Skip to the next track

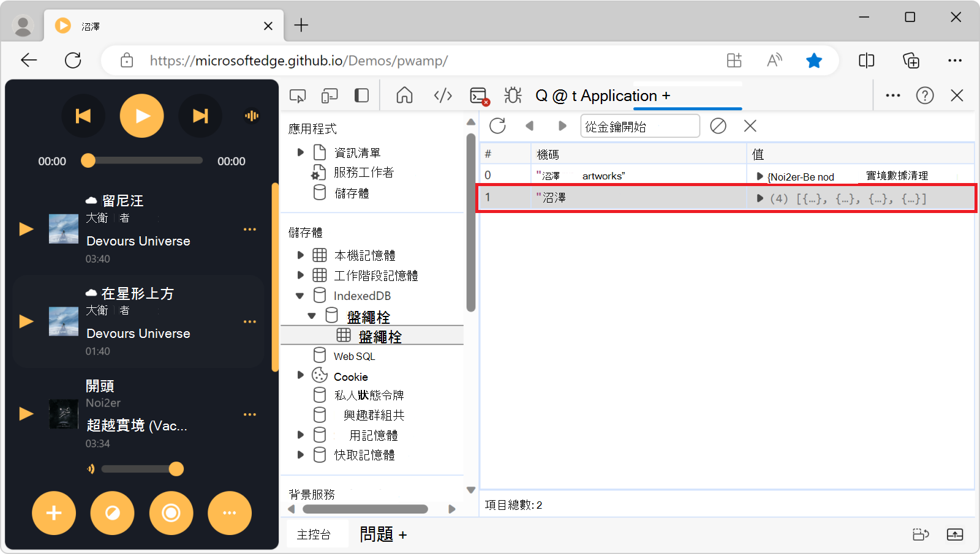pos(200,116)
